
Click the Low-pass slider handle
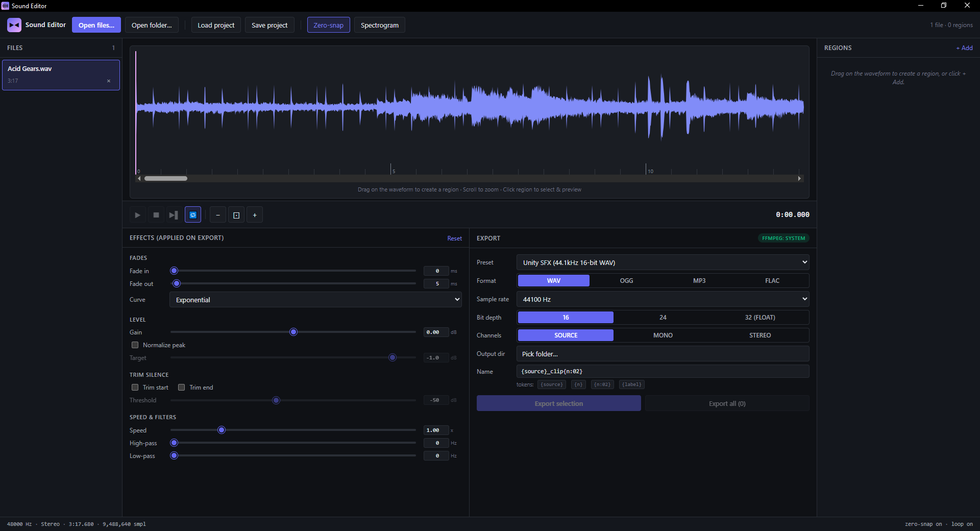(x=174, y=455)
